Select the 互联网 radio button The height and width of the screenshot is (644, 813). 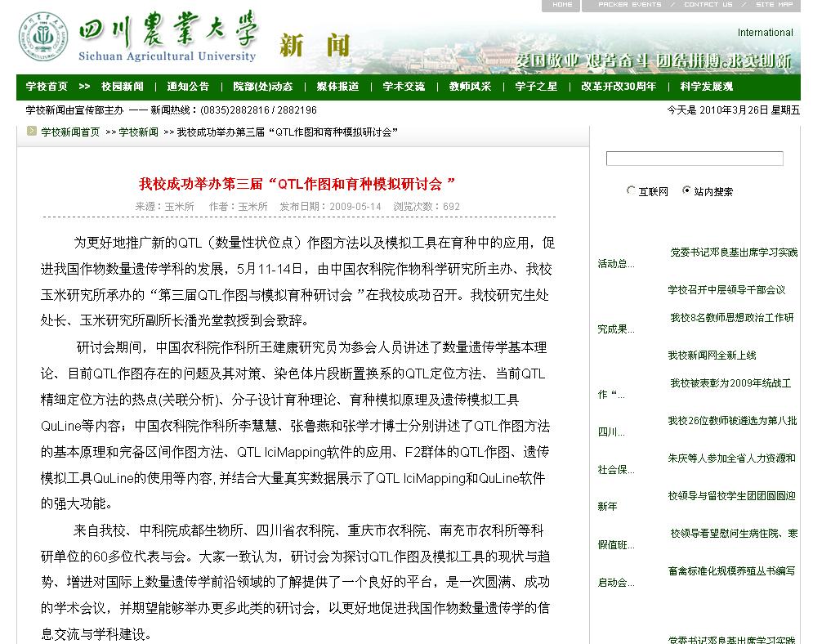(x=631, y=190)
